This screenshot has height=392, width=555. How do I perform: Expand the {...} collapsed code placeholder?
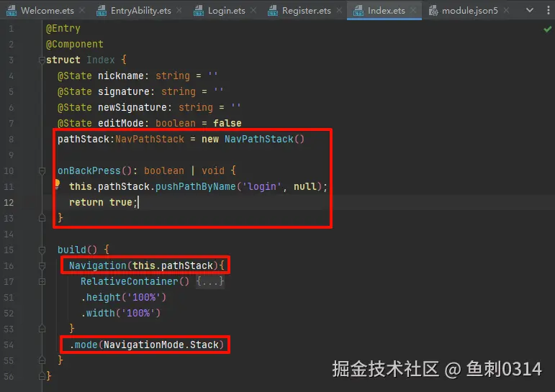pos(210,281)
